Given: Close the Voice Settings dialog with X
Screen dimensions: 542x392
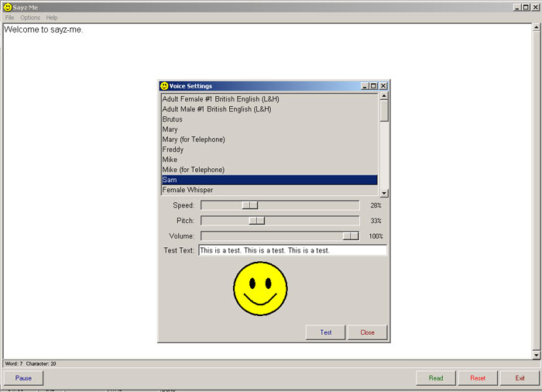Looking at the screenshot, I should (382, 86).
